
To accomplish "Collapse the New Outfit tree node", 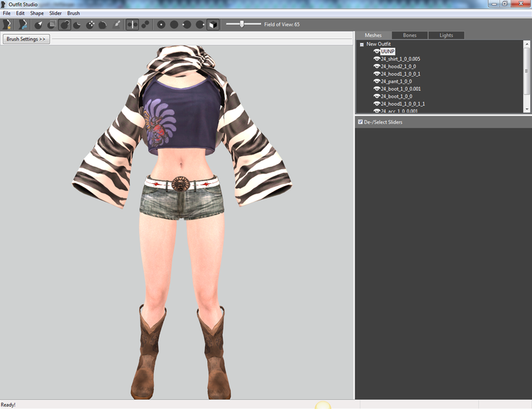I will click(x=362, y=44).
